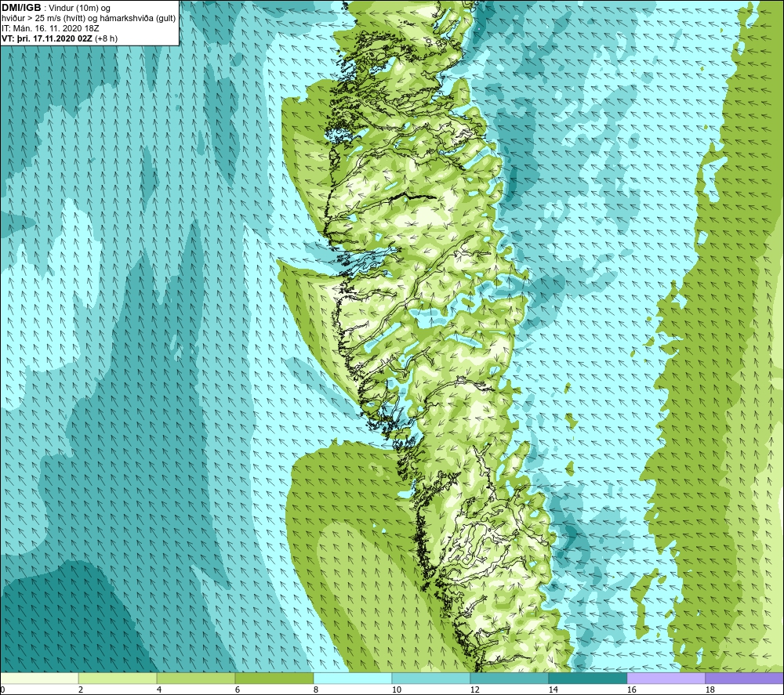The height and width of the screenshot is (695, 784).
Task: Click the legend scale label '2'
Action: (x=81, y=690)
